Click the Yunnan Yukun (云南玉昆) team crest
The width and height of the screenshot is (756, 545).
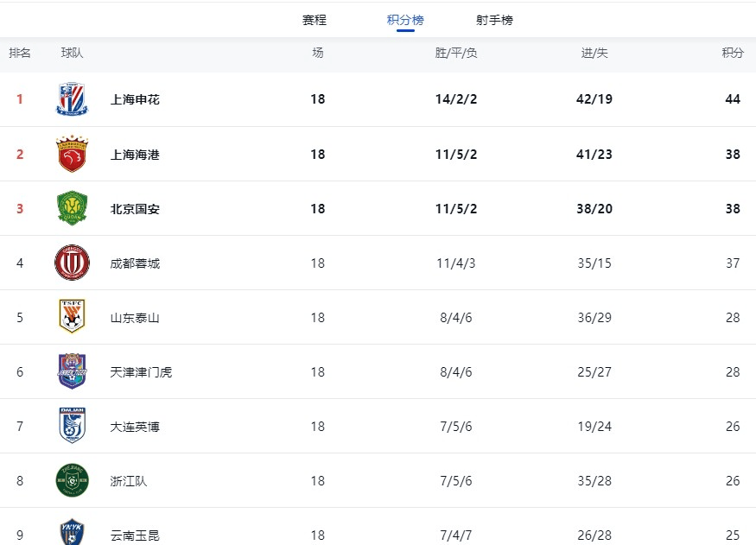(x=72, y=531)
